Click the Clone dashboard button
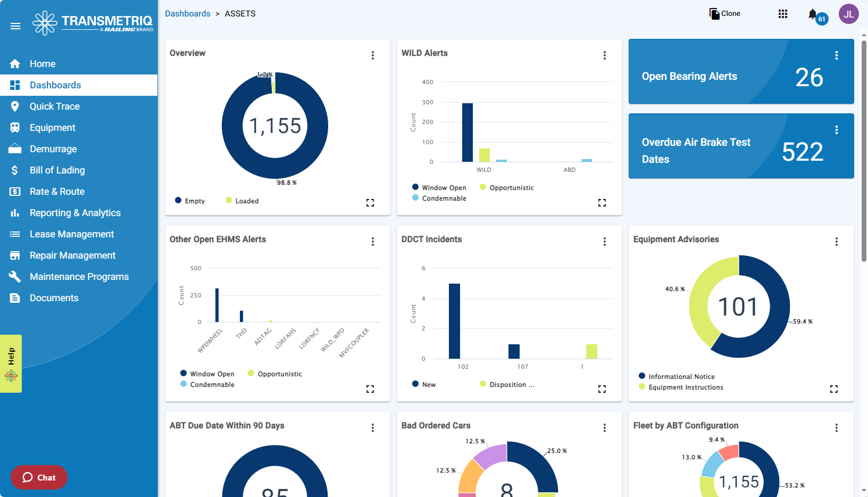 [725, 13]
